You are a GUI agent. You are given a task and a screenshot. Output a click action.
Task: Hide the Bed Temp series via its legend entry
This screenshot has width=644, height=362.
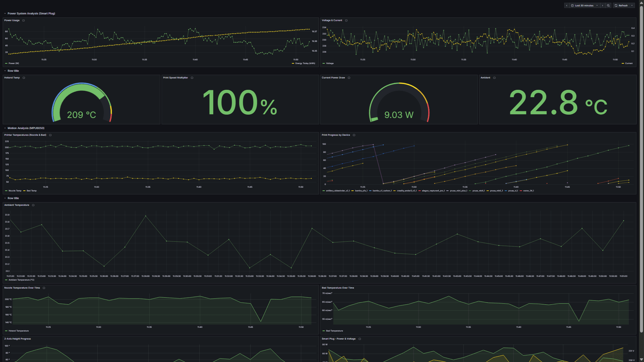(31, 191)
